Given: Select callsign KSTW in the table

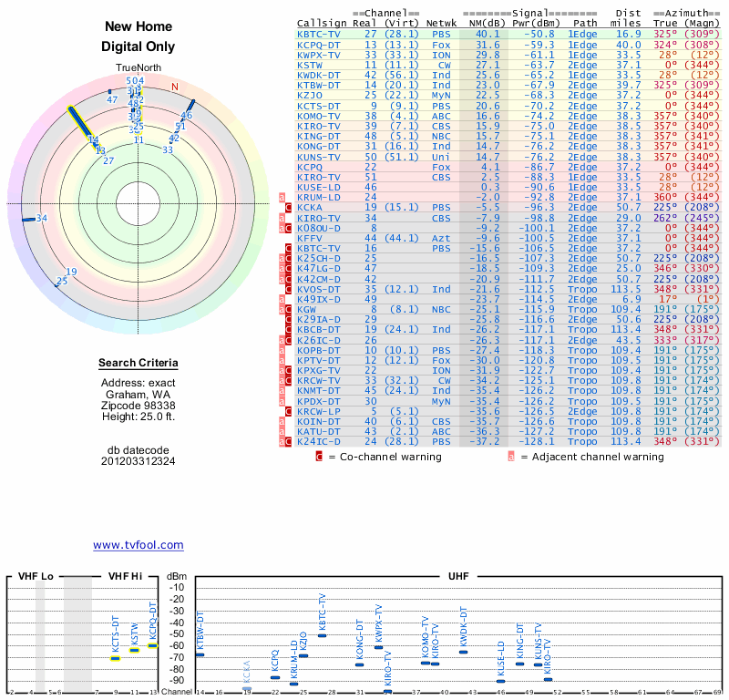Looking at the screenshot, I should pos(310,65).
